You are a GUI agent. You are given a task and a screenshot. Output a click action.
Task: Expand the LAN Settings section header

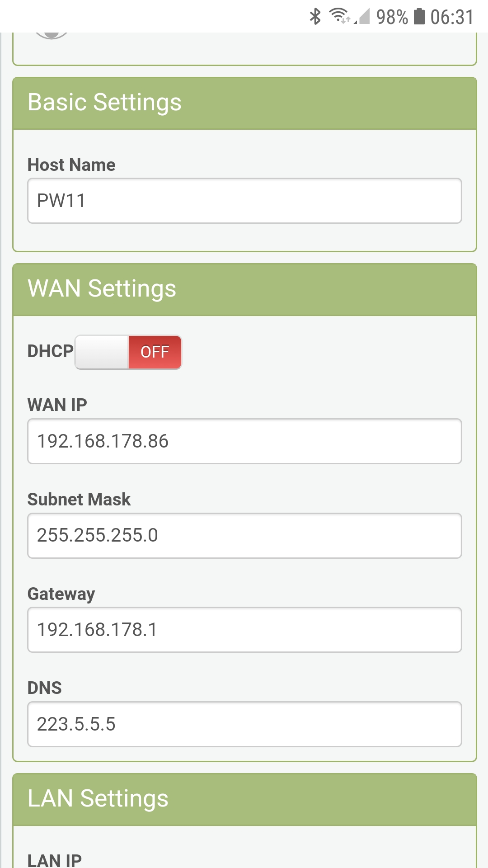tap(244, 799)
